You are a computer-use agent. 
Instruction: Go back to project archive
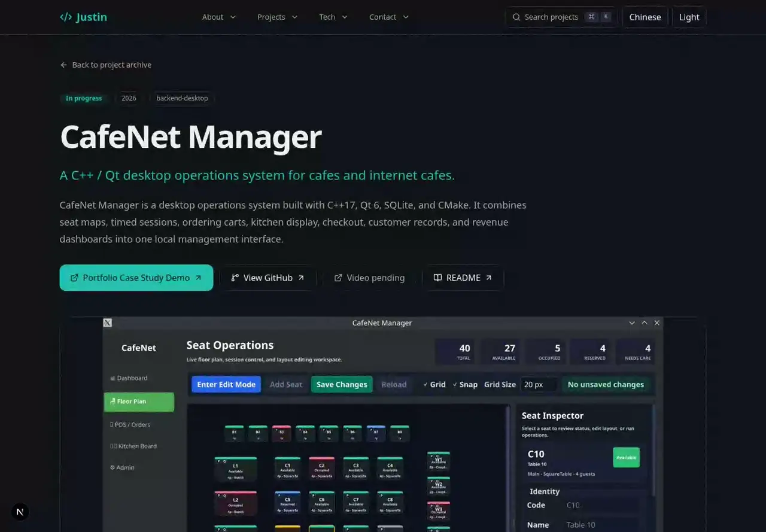(106, 65)
